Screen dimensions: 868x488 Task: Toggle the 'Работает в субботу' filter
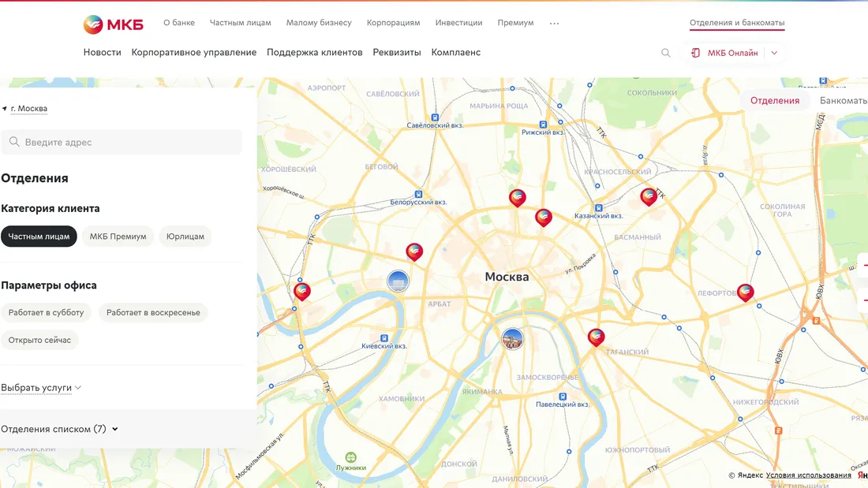click(x=46, y=313)
